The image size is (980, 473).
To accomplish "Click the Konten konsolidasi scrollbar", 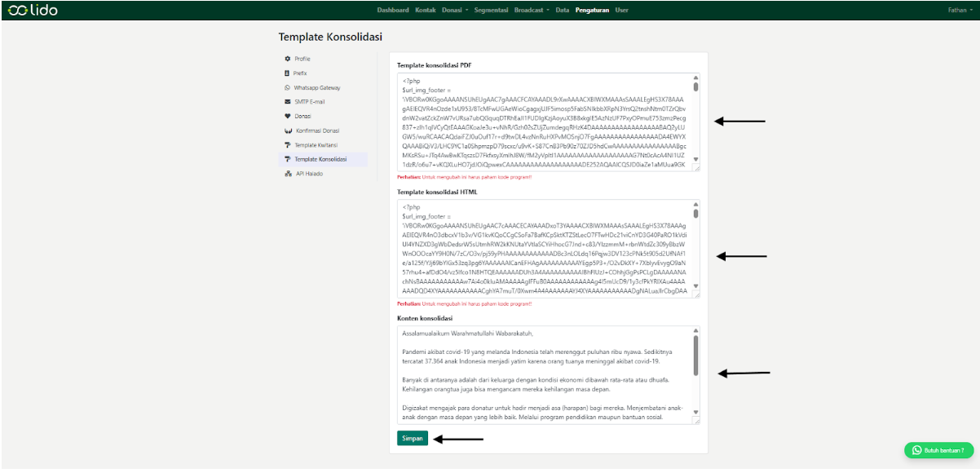I will click(x=695, y=355).
